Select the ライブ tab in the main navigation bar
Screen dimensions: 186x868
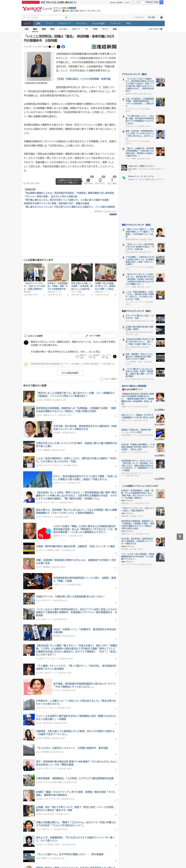[49, 23]
